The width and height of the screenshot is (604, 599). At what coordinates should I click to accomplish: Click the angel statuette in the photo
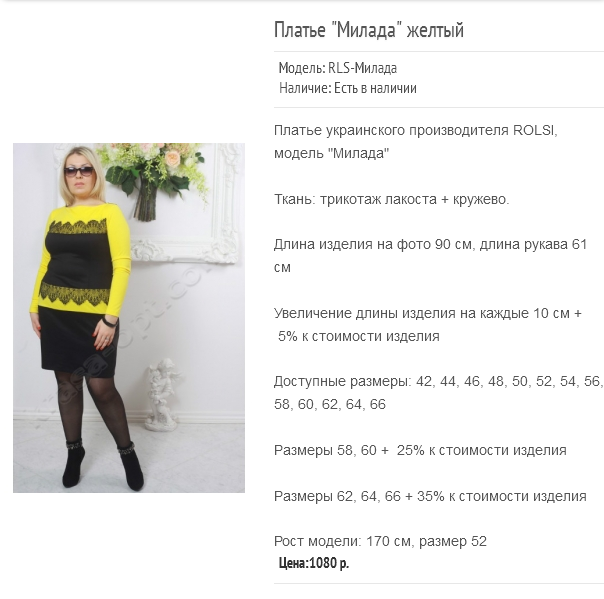click(162, 394)
